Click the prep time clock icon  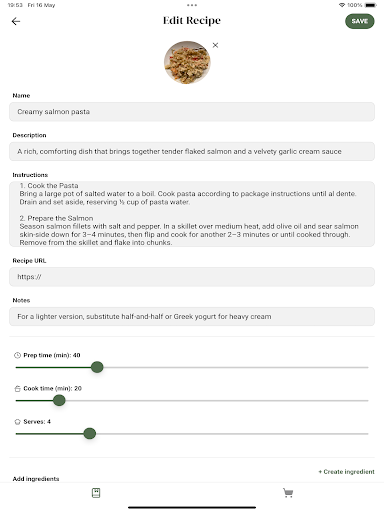(17, 355)
